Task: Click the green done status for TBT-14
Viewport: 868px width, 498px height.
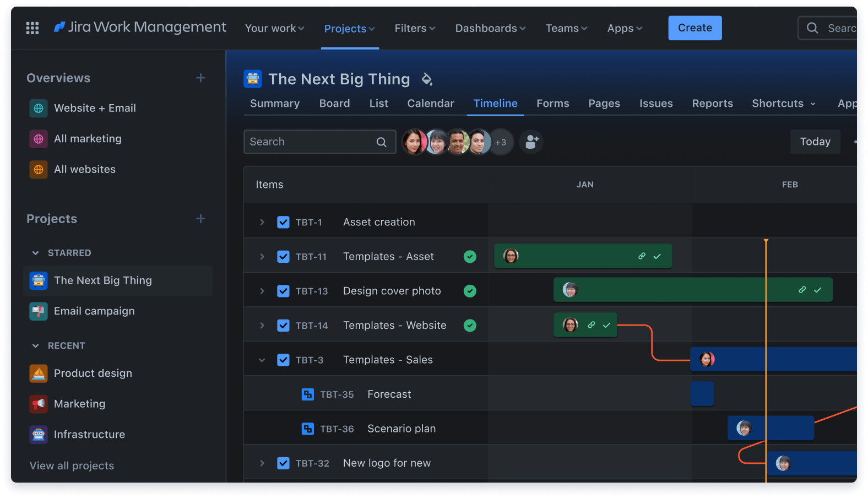Action: pos(470,326)
